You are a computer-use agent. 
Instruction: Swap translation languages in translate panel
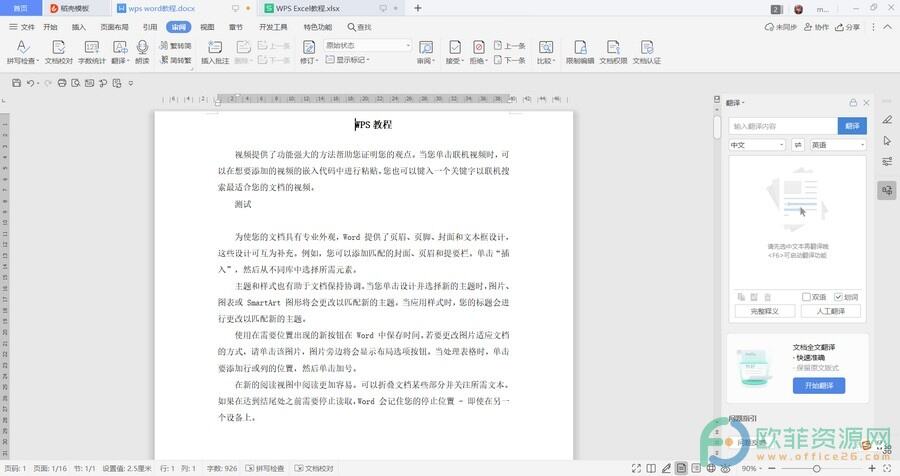pyautogui.click(x=798, y=145)
